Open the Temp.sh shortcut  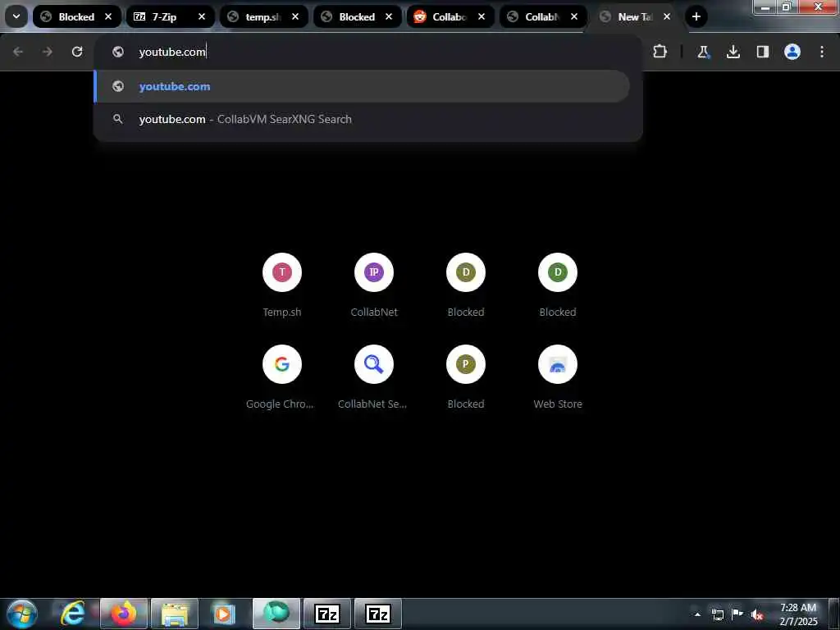pos(282,285)
